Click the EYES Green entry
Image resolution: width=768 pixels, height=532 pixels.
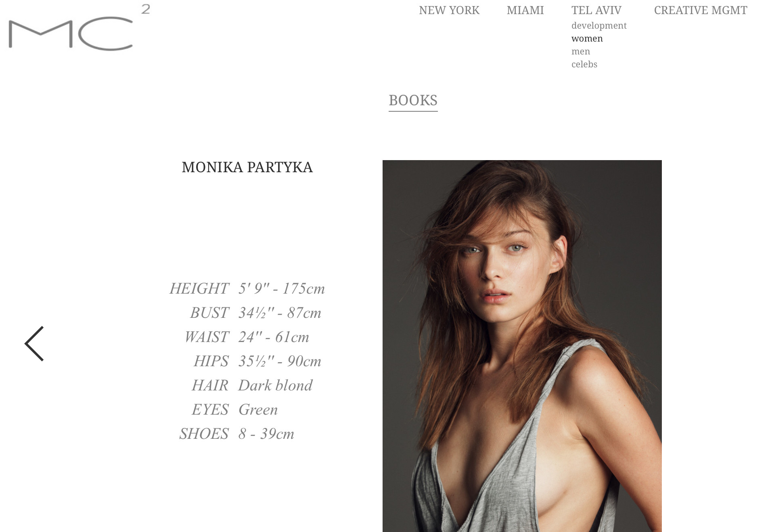(x=234, y=410)
